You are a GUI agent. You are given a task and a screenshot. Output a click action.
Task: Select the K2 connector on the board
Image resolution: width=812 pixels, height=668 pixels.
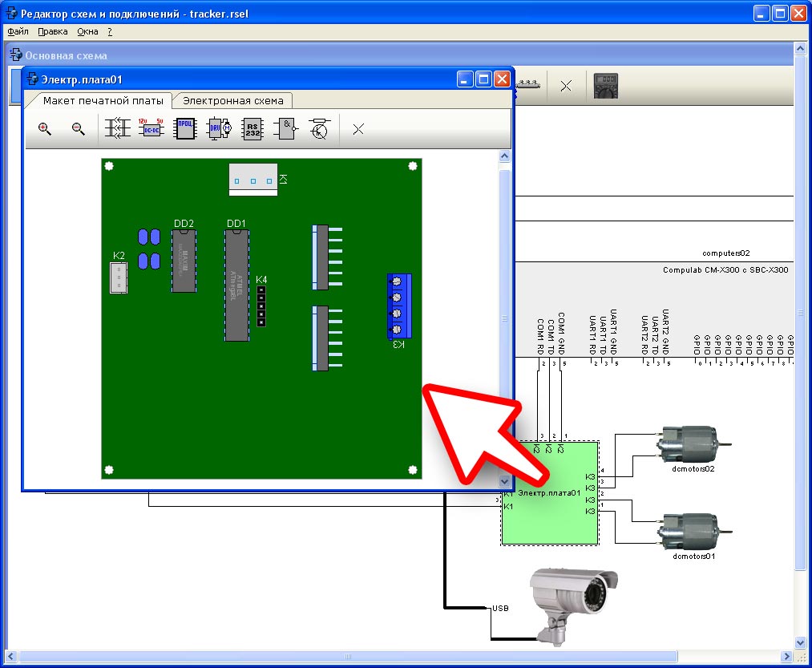[119, 277]
